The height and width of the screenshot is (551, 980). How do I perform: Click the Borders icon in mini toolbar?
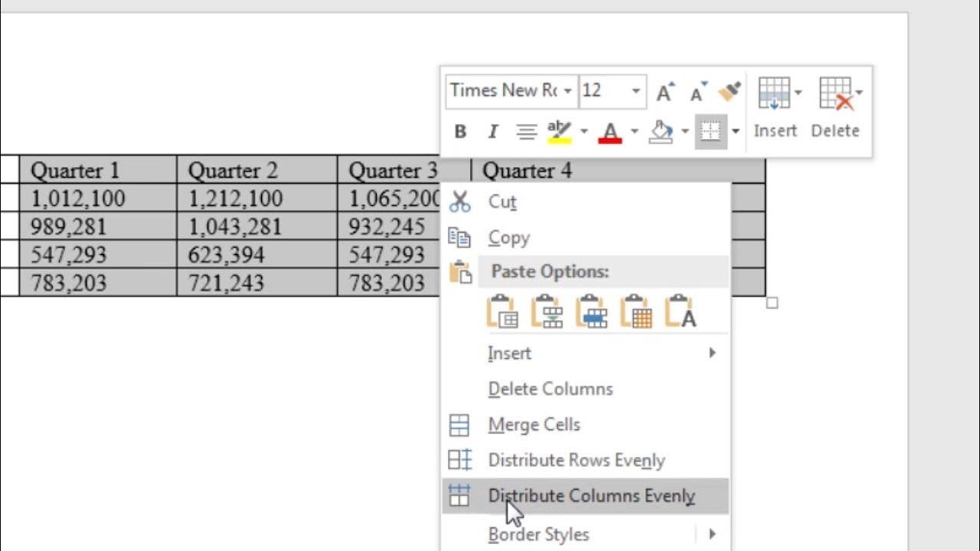(710, 132)
